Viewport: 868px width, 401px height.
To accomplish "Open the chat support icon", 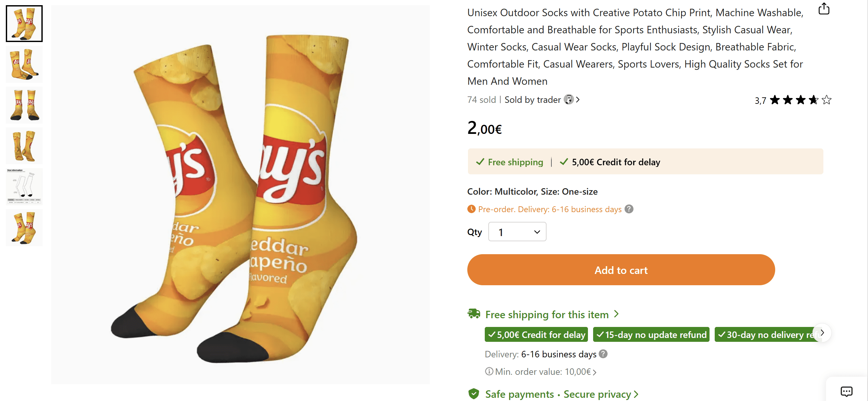I will pyautogui.click(x=846, y=391).
